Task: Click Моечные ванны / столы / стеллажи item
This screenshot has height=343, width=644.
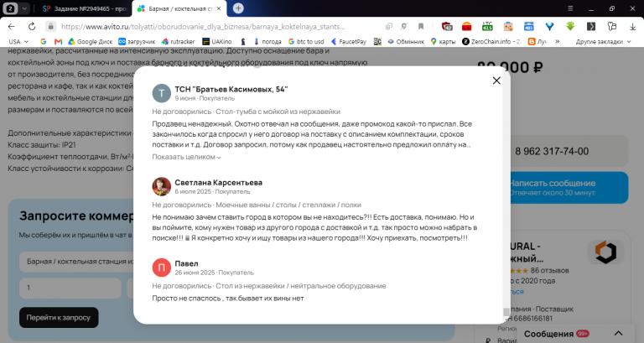Action: (288, 205)
